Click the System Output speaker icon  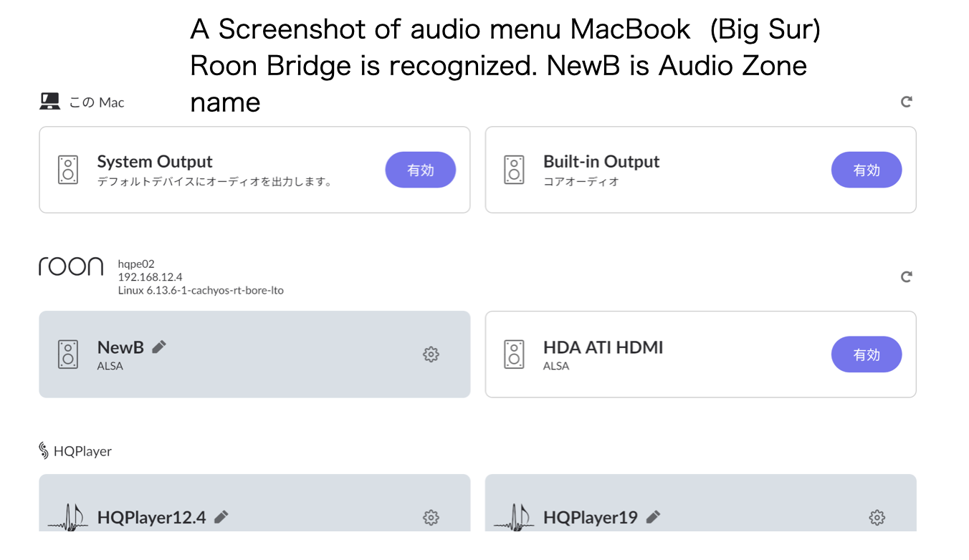point(68,170)
